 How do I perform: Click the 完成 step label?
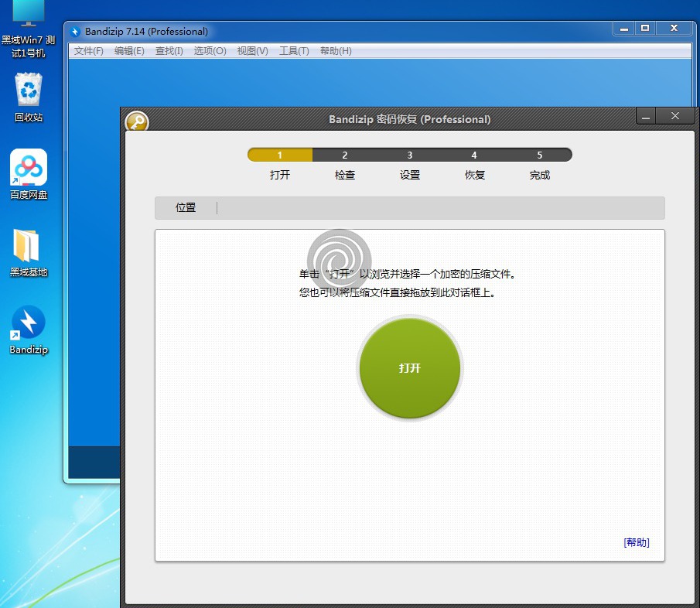tap(539, 175)
